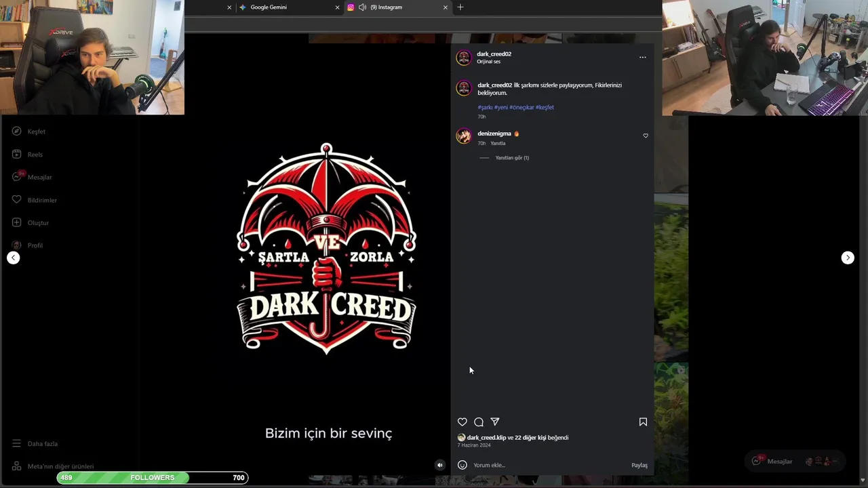Open the post's three-dot options menu
This screenshot has height=488, width=868.
[x=642, y=58]
